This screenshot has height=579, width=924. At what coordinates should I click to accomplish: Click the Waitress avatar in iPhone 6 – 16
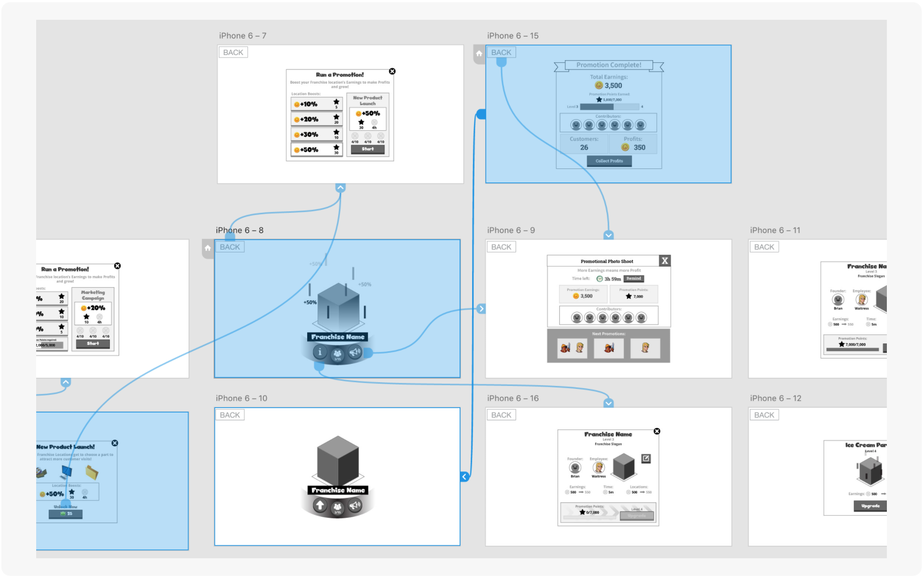(x=598, y=467)
